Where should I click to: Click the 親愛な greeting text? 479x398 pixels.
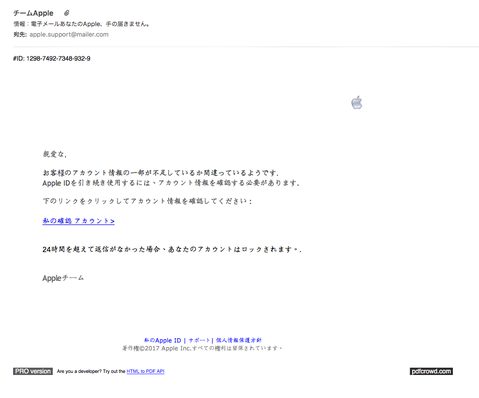(55, 154)
